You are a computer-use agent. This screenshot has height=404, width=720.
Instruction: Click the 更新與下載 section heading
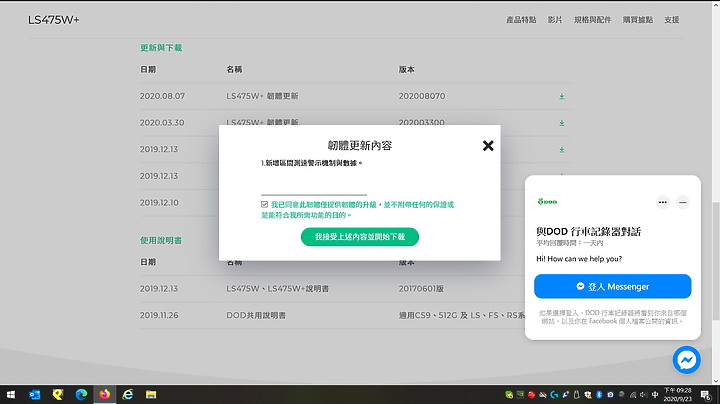[161, 48]
